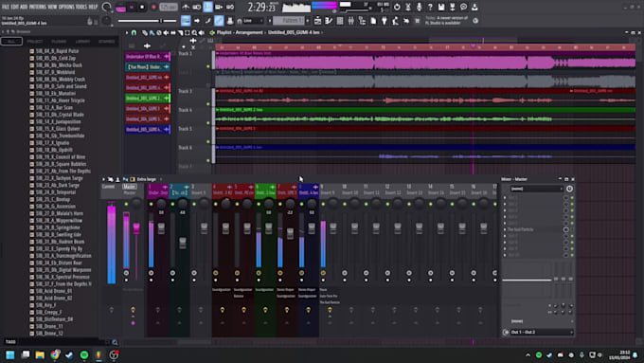
Task: Click the main volume slider in toolbar
Action: (147, 21)
